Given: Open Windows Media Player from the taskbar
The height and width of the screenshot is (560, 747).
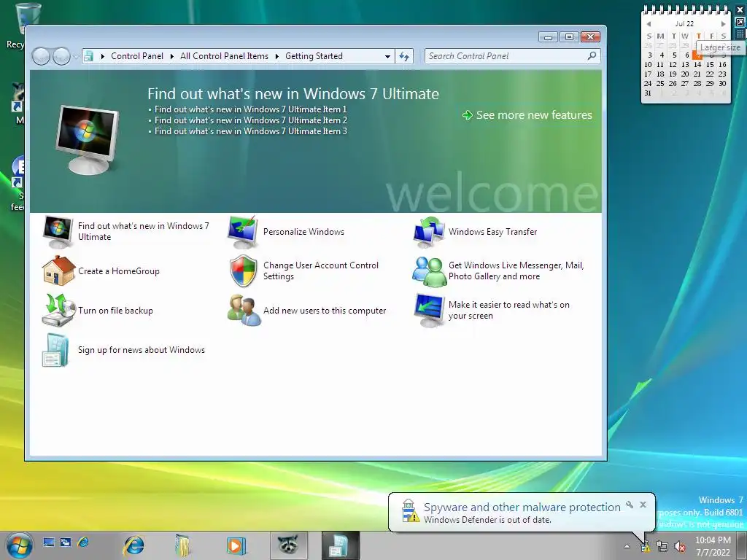Looking at the screenshot, I should point(236,545).
